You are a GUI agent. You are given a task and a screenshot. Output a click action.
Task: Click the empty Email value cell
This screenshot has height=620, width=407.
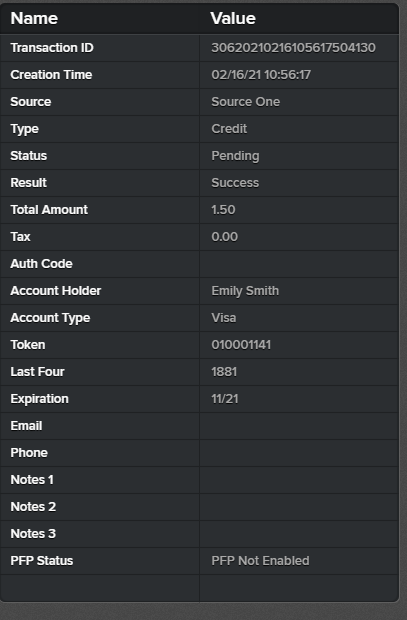click(299, 426)
